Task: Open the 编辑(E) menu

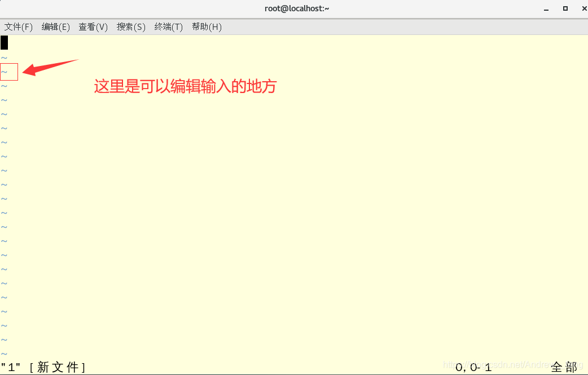Action: 55,27
